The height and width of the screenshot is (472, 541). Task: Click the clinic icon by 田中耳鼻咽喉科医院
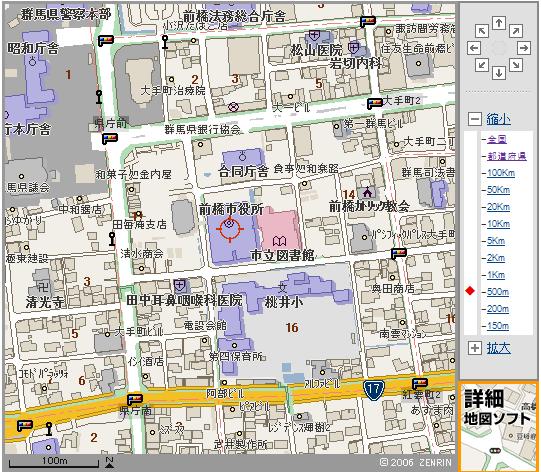pyautogui.click(x=179, y=285)
